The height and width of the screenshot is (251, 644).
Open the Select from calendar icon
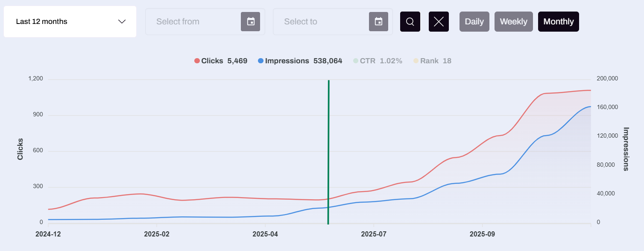tap(251, 21)
